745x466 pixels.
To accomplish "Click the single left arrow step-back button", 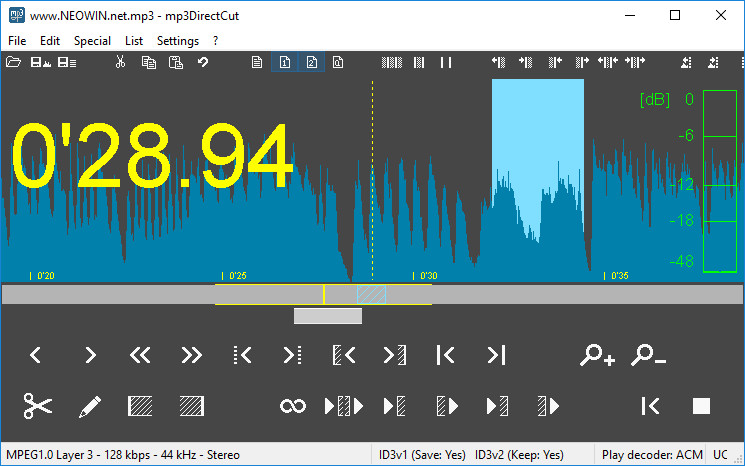I will 35,355.
